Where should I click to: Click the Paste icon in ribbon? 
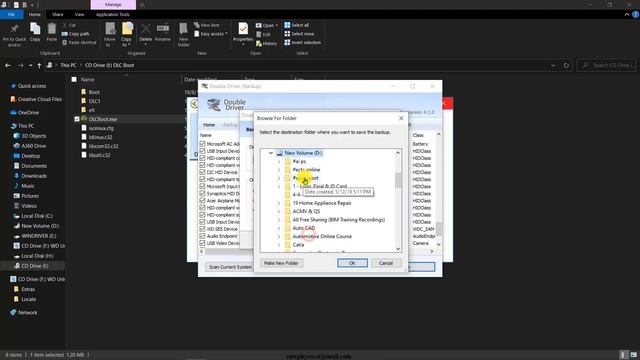(x=51, y=32)
